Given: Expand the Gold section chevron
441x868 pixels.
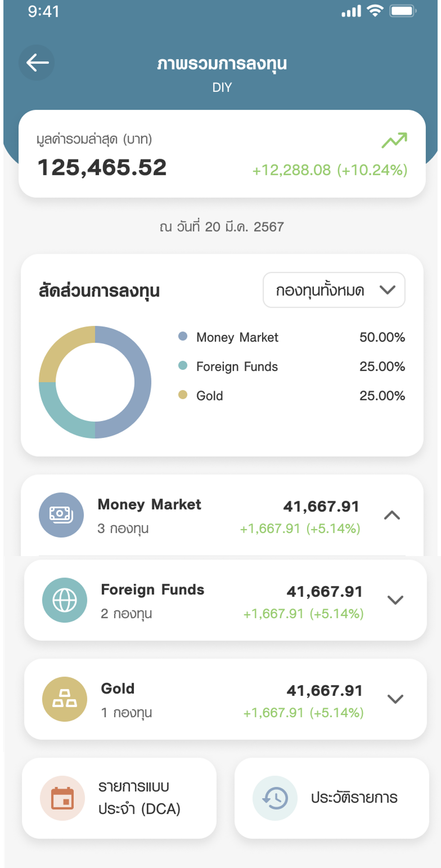Looking at the screenshot, I should coord(395,699).
